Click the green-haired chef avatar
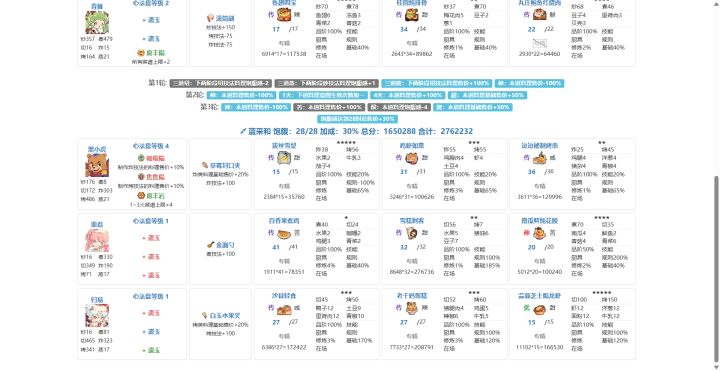Screen dimensions: 720x371 pyautogui.click(x=97, y=22)
